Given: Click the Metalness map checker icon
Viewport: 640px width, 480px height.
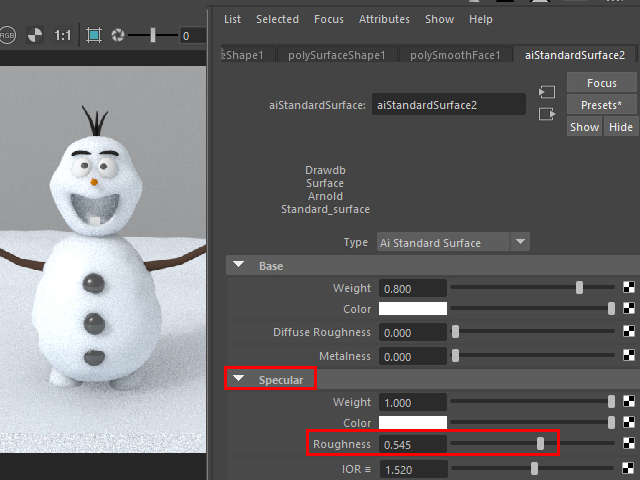Looking at the screenshot, I should (631, 356).
